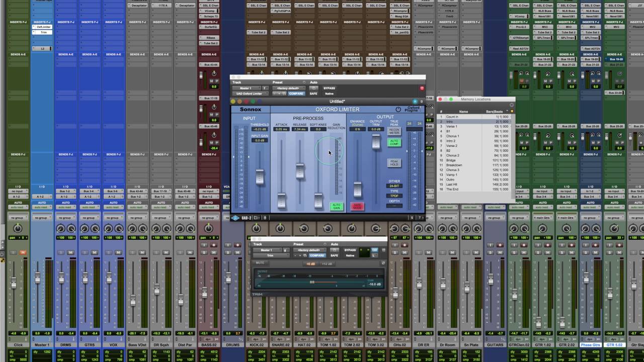Image resolution: width=644 pixels, height=362 pixels.
Task: Select the +6 dB Trim range button
Action: tap(310, 264)
